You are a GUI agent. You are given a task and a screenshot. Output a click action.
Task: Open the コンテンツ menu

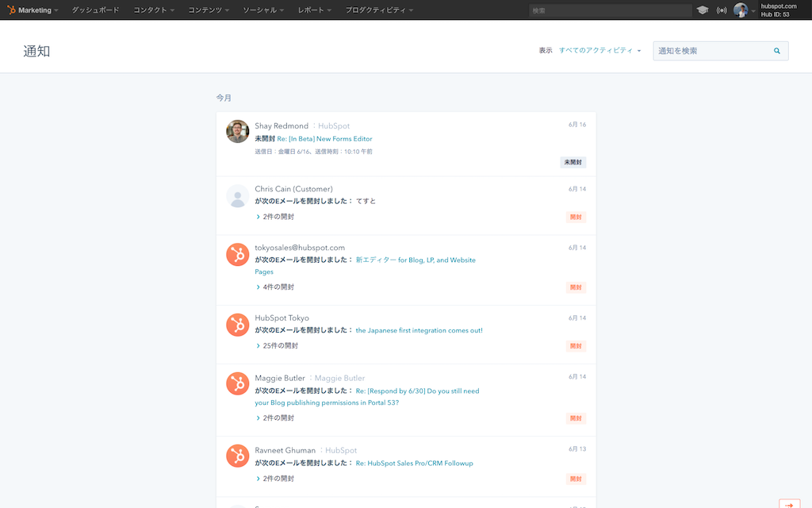(209, 10)
